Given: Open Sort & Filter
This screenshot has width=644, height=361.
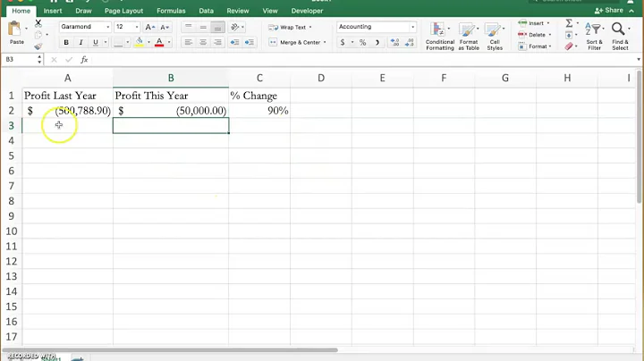Looking at the screenshot, I should pyautogui.click(x=594, y=36).
